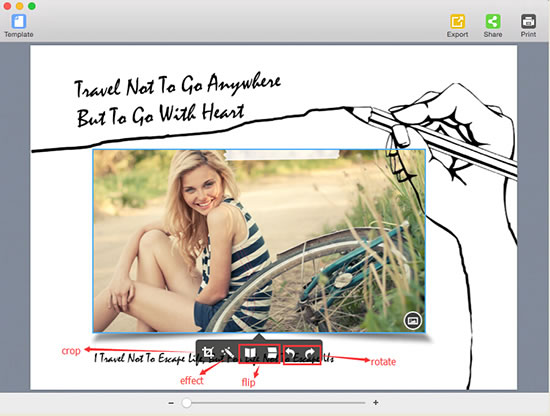Open the Template chooser icon
Viewport: 550px width, 416px height.
pyautogui.click(x=19, y=21)
